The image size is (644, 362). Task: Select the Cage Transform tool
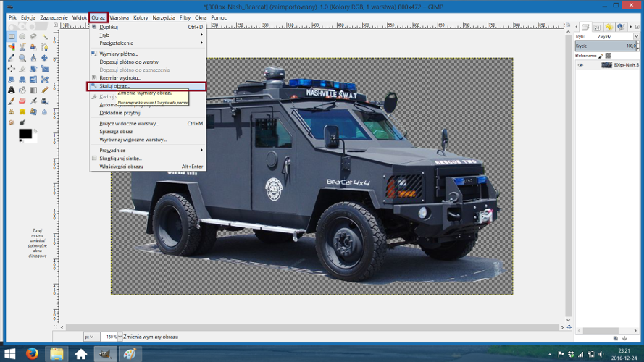45,80
